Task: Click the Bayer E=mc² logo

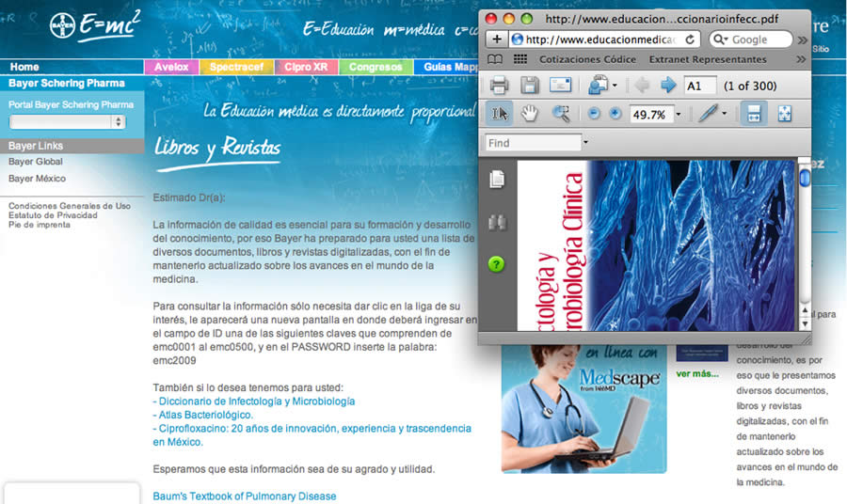Action: [x=95, y=25]
